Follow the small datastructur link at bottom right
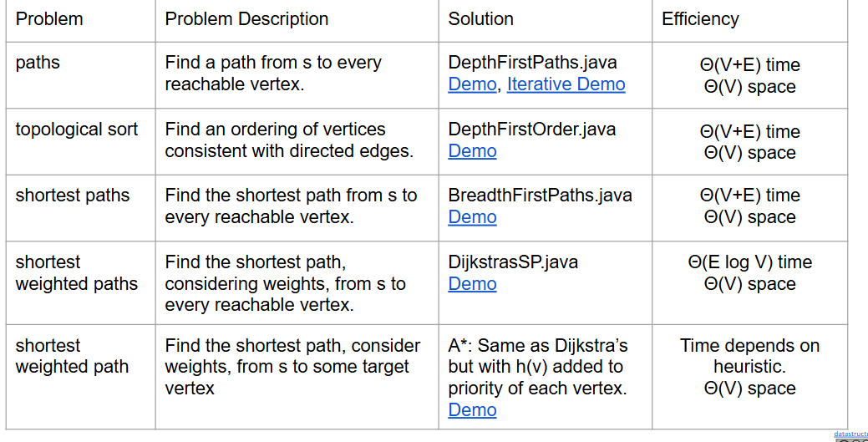 tap(850, 434)
